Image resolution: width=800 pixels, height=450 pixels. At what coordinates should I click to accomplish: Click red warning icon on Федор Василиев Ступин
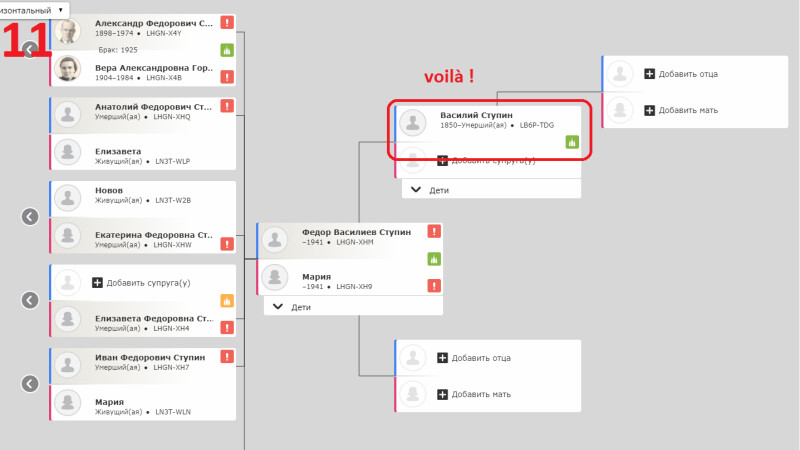pos(434,232)
